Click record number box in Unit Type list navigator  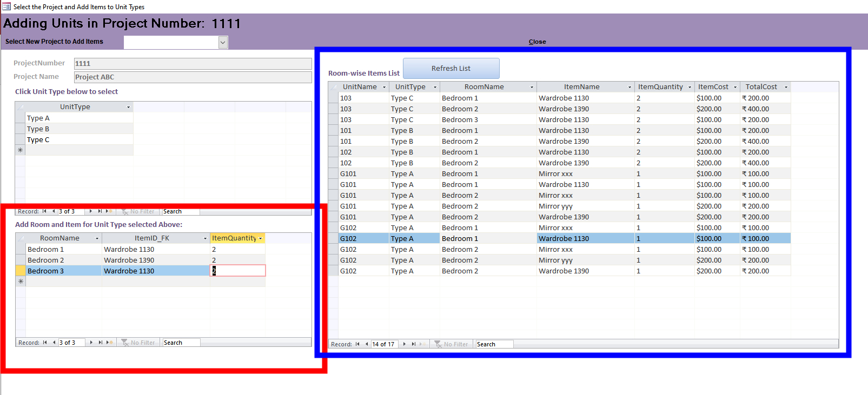pos(71,211)
